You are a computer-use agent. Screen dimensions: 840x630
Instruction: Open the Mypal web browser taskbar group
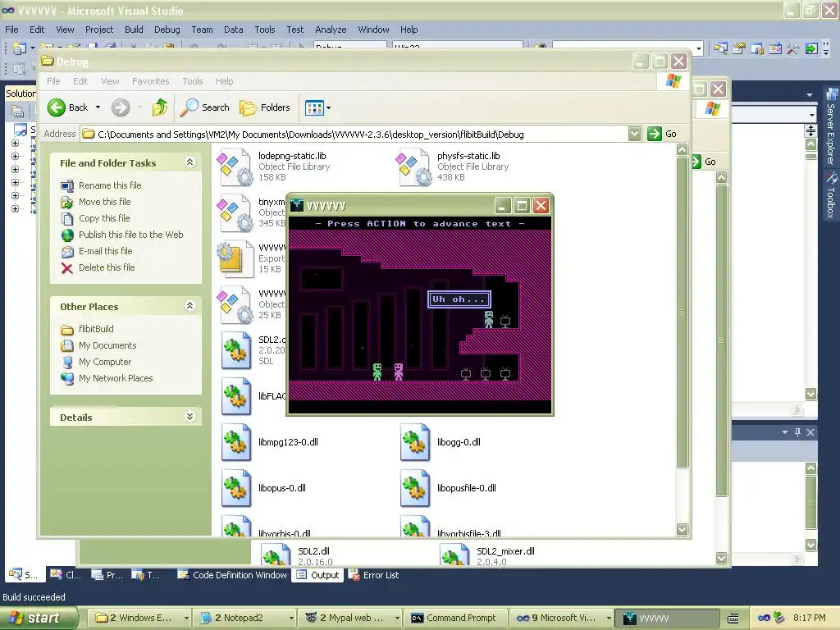(351, 618)
